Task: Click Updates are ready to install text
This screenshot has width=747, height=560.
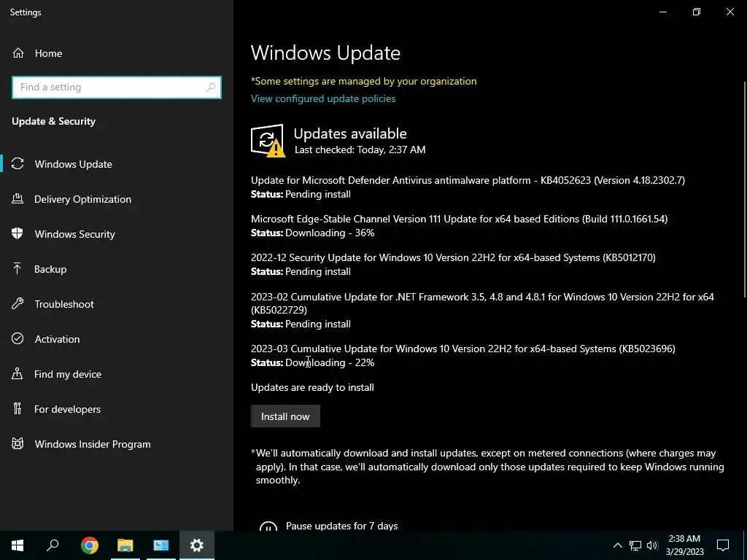Action: tap(312, 387)
